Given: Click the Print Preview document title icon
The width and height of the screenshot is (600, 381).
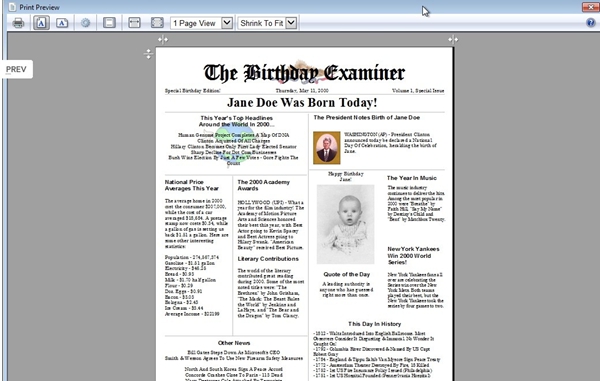Looking at the screenshot, I should tap(12, 7).
